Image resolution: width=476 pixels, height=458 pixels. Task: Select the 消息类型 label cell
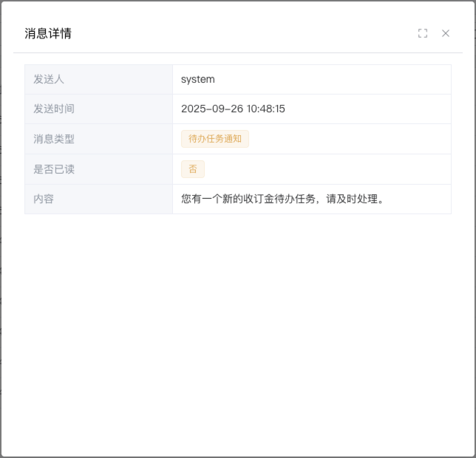(98, 139)
